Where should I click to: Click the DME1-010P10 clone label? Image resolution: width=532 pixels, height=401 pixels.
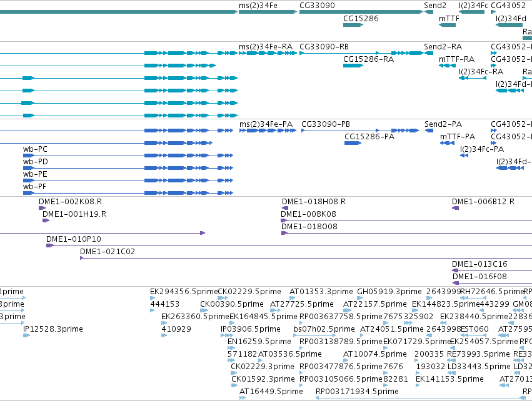[74, 239]
